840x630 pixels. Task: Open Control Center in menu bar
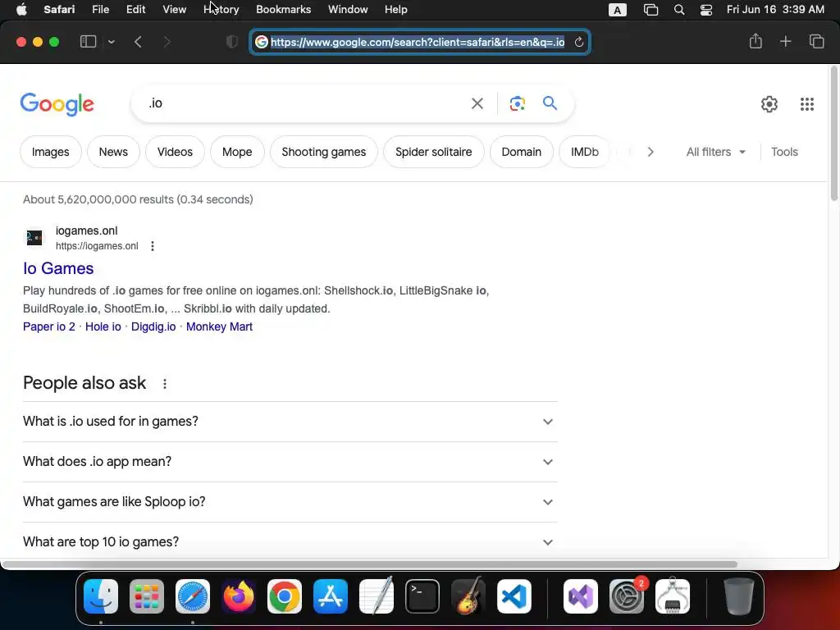point(706,10)
